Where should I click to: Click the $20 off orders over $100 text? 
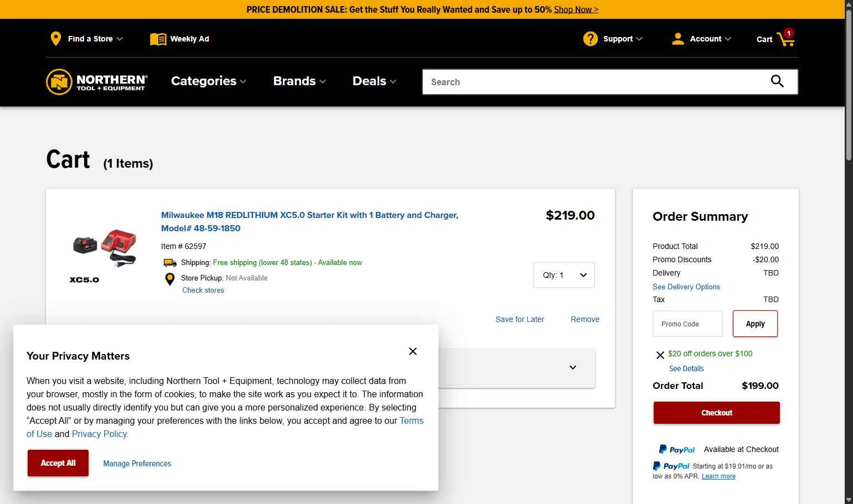click(x=710, y=354)
